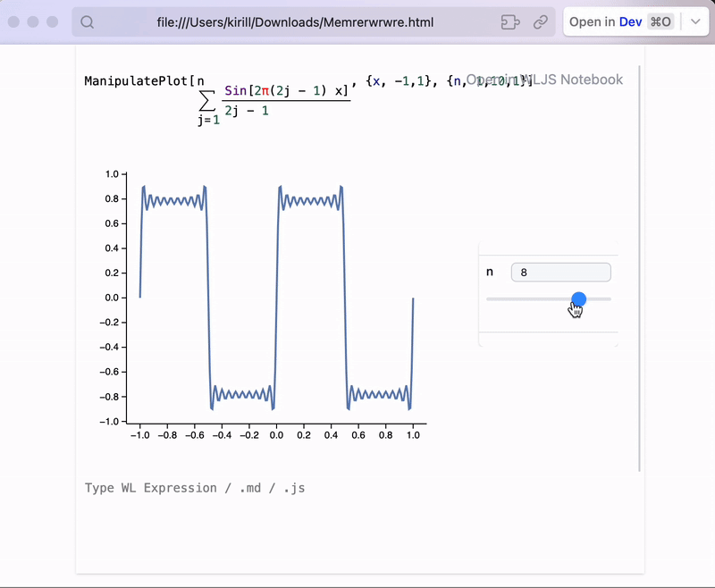715x588 pixels.
Task: Open in WLJS Notebook link
Action: [x=545, y=80]
